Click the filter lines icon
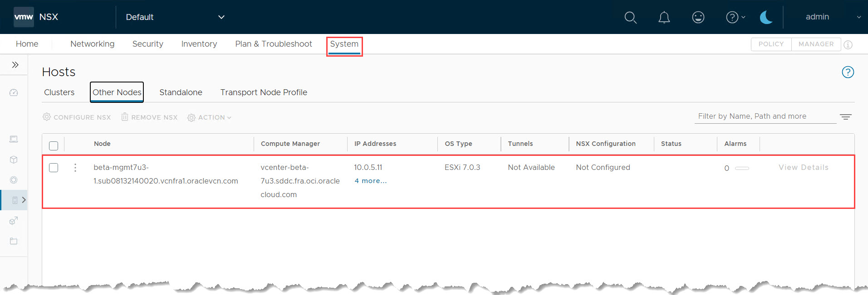 click(x=845, y=117)
